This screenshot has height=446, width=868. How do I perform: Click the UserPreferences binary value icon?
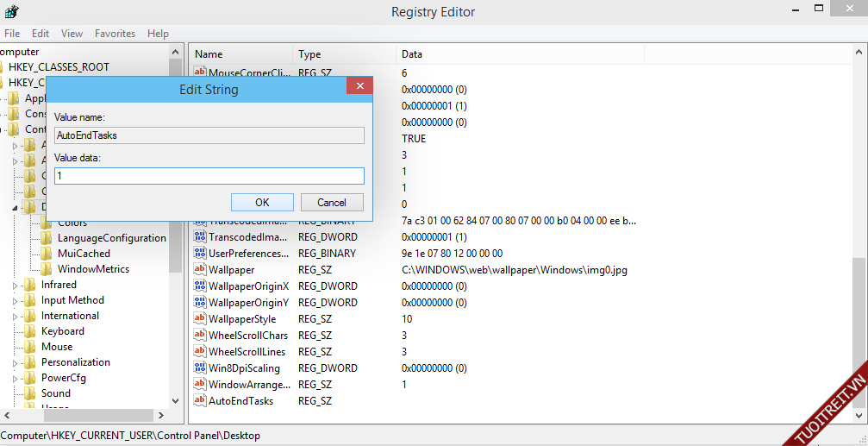[200, 254]
